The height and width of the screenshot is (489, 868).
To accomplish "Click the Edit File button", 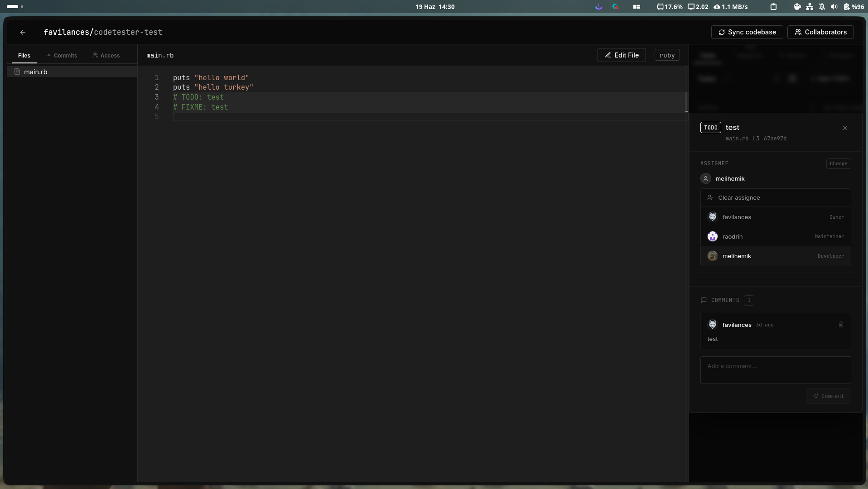I will click(x=622, y=55).
